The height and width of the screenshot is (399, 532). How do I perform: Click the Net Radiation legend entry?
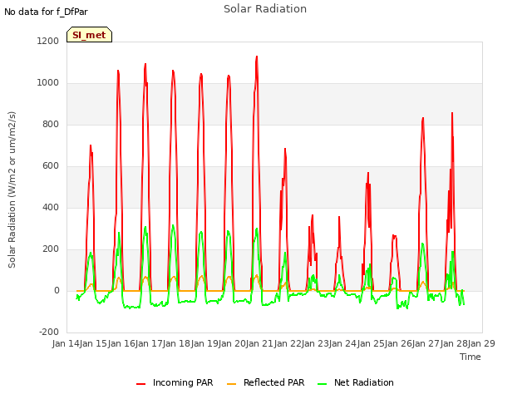(355, 382)
